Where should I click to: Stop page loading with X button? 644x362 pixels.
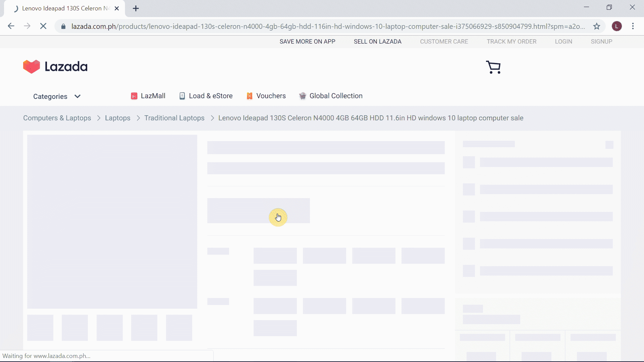pyautogui.click(x=43, y=26)
